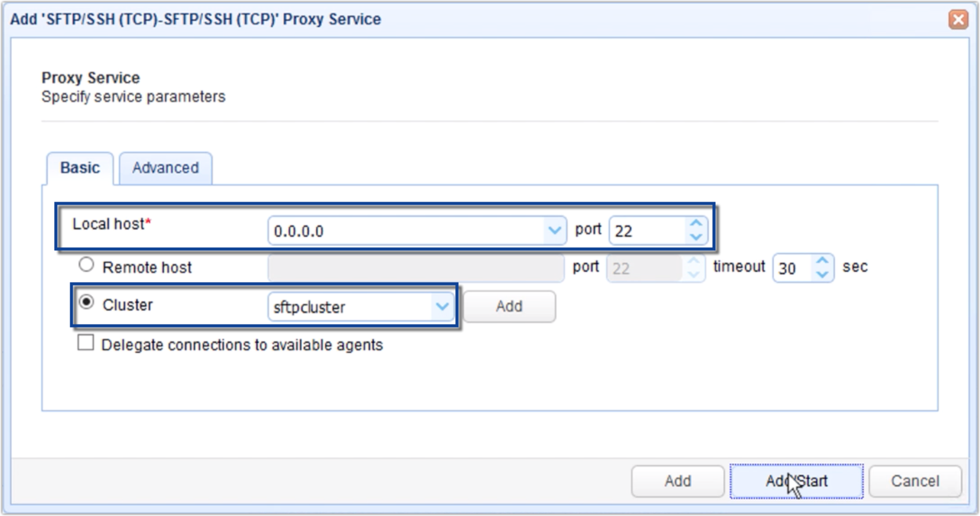Select the Remote host radio button
Screen dimensions: 980x516
click(x=86, y=264)
